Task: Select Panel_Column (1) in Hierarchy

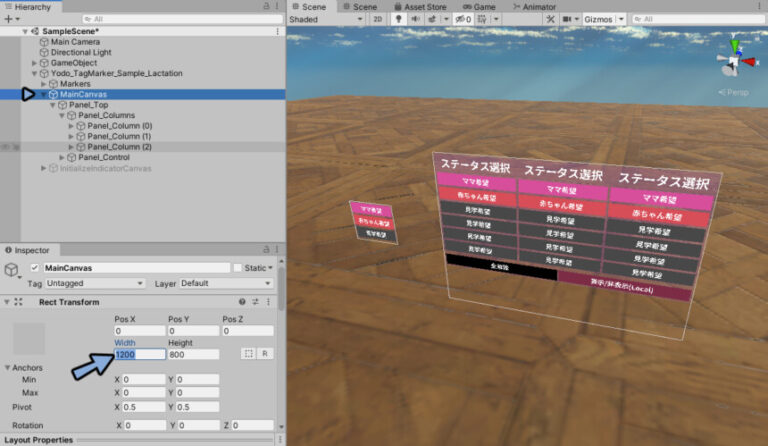Action: [119, 136]
